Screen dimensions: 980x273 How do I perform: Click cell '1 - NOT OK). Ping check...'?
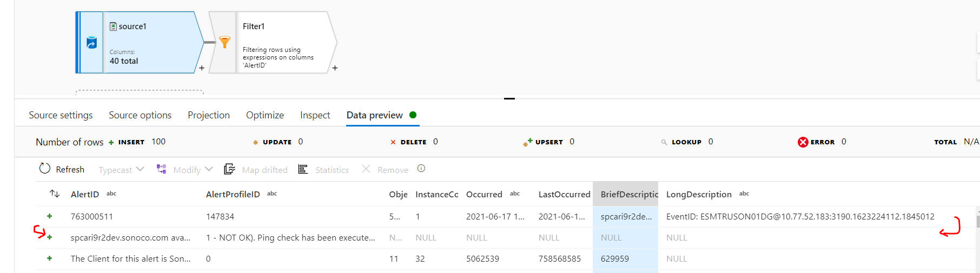[290, 237]
